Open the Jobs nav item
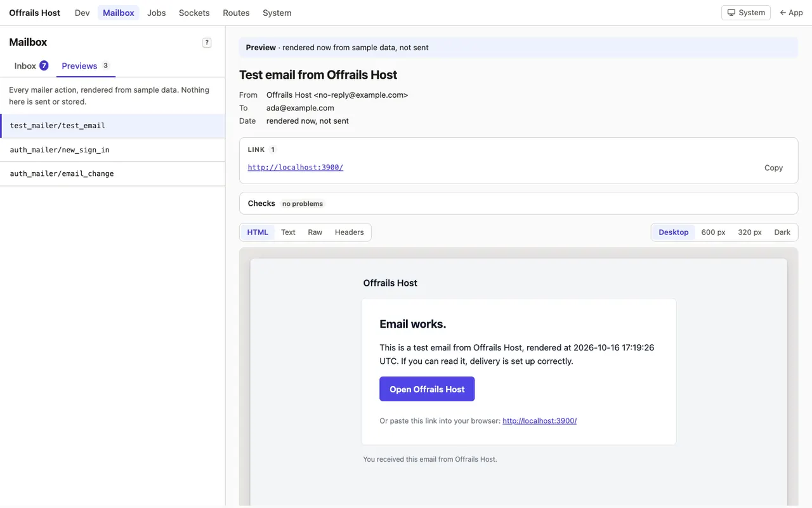 pyautogui.click(x=157, y=13)
